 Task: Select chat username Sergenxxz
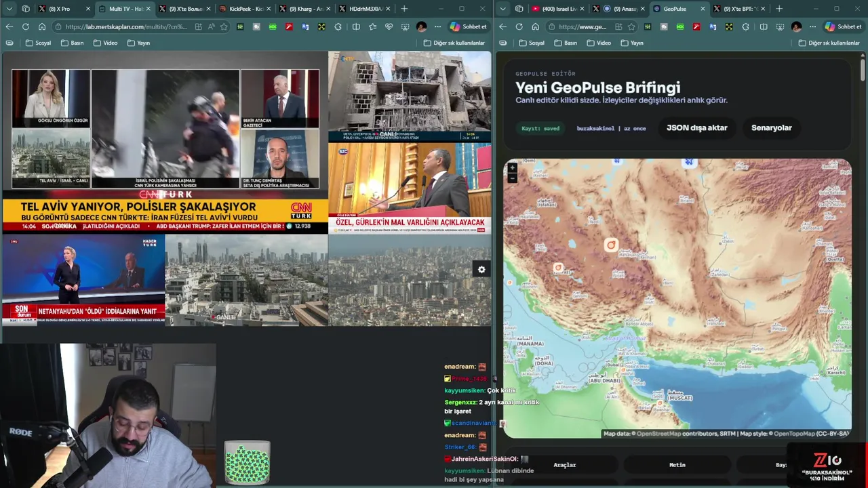point(460,403)
